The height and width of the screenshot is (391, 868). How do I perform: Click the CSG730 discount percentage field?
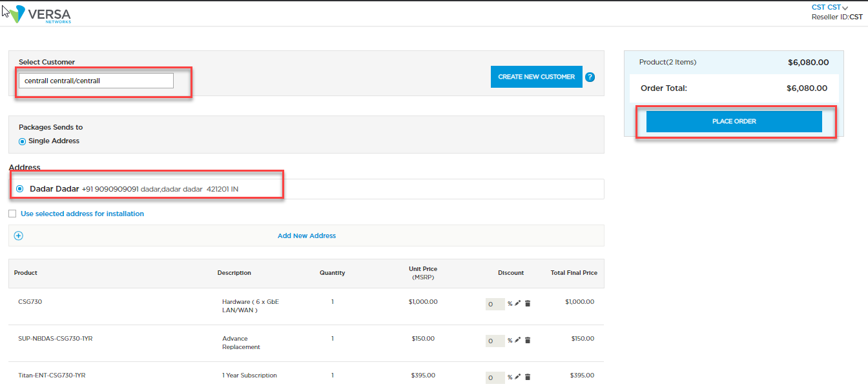pyautogui.click(x=495, y=304)
